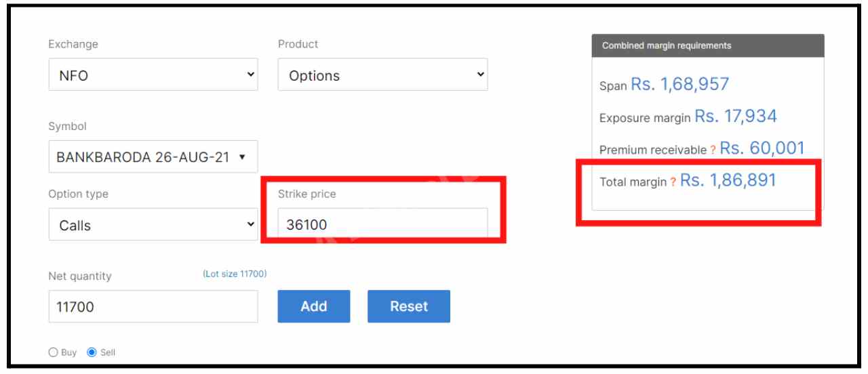Click the Reset button

(408, 306)
